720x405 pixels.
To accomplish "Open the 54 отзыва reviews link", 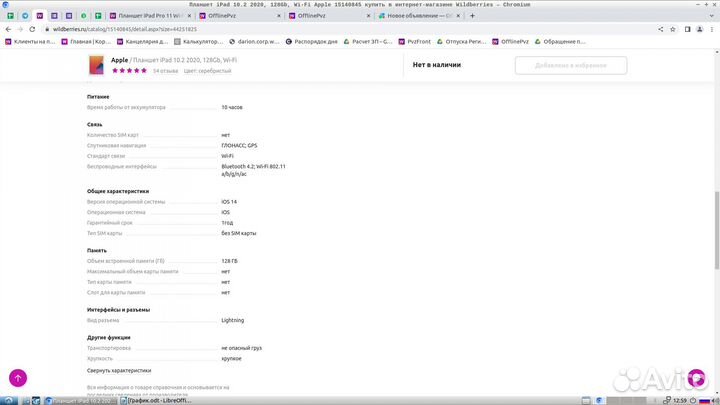I will [x=165, y=71].
